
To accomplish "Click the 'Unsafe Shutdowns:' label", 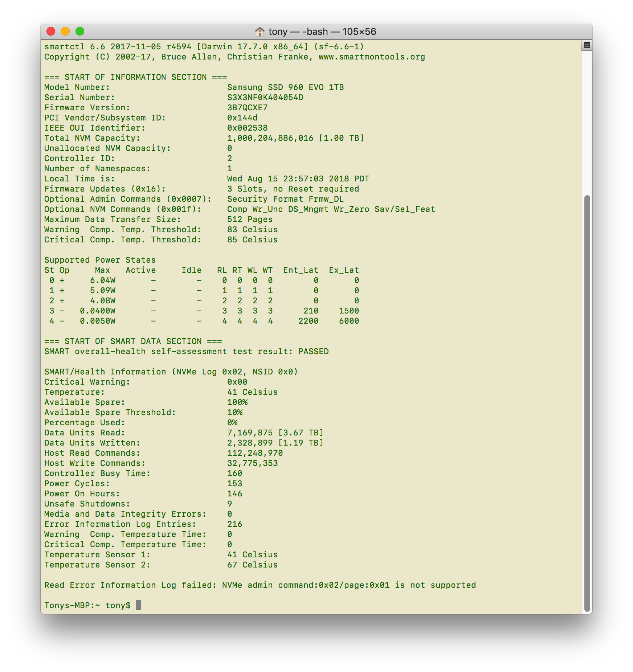I will (x=87, y=504).
